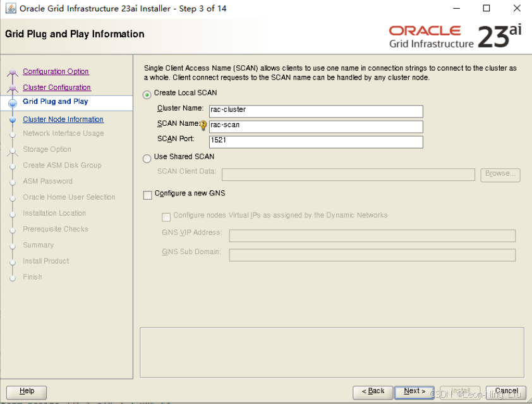Click the Prerequisite Checks step label
532x404 pixels.
click(x=56, y=229)
